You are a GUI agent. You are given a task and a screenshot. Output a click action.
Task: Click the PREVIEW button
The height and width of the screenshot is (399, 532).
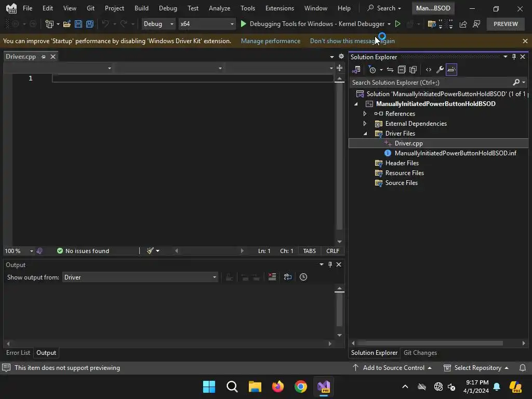pos(506,24)
